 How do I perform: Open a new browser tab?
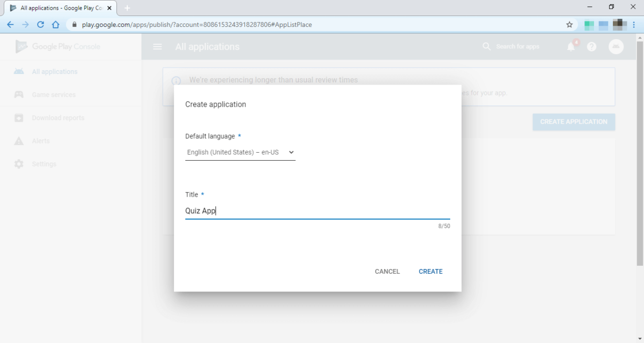tap(127, 8)
